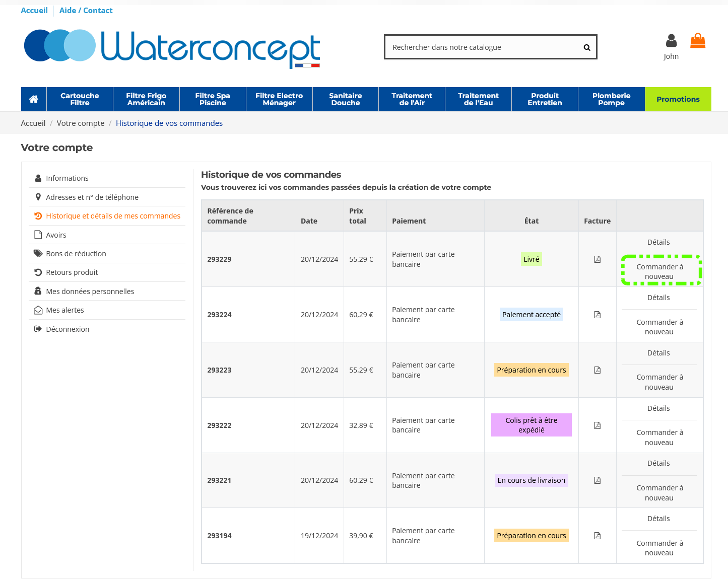Click Commander à nouveau for order 293229
Screen dimensions: 728x582
point(659,271)
